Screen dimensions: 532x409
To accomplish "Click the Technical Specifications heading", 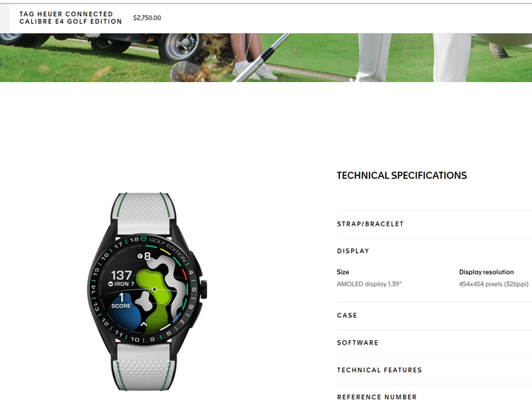I will point(402,175).
